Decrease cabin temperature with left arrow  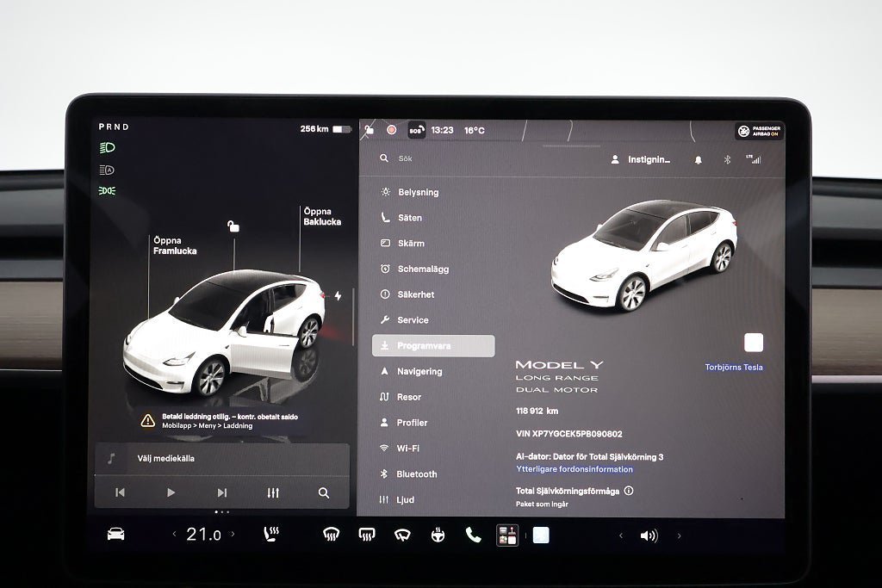[x=174, y=534]
